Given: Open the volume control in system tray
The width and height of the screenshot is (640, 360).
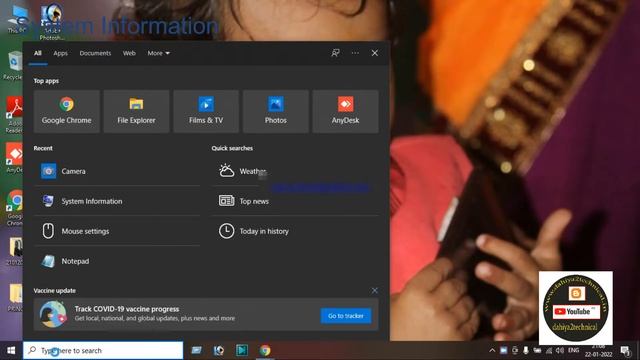Looking at the screenshot, I should pos(560,350).
